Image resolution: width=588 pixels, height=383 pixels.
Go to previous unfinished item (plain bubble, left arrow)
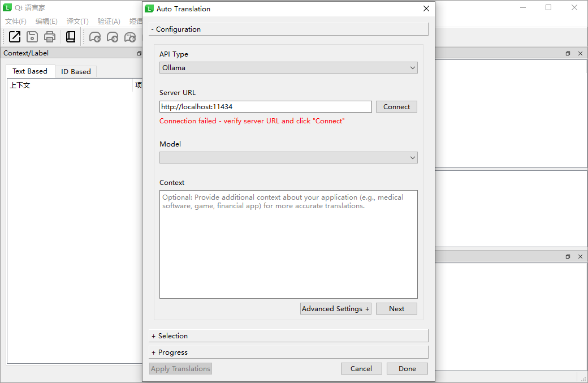point(95,37)
